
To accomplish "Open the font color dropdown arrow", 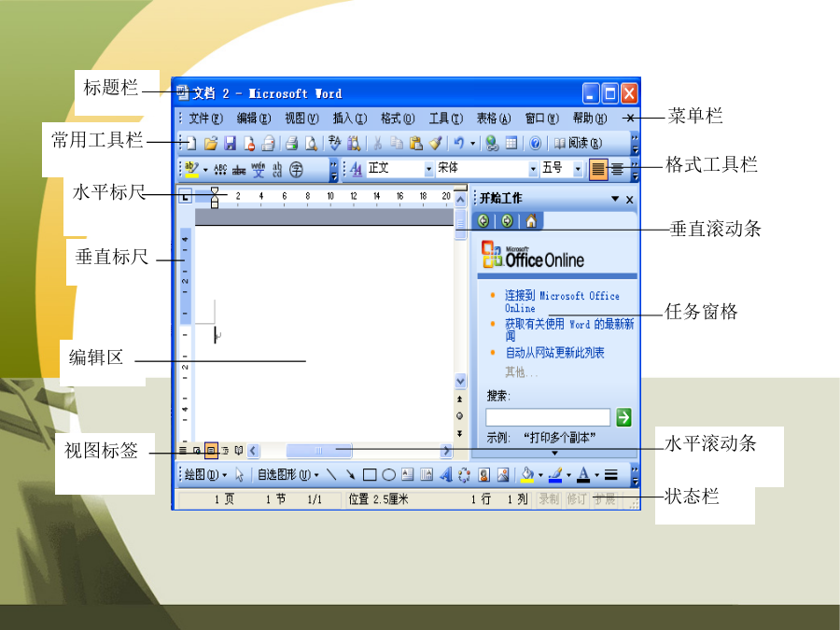I will tap(596, 475).
